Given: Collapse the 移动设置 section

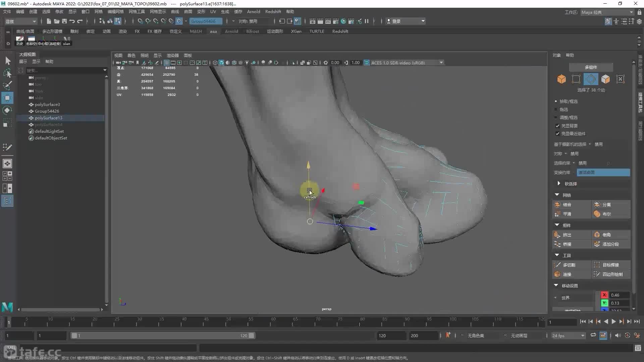Looking at the screenshot, I should coord(556,285).
